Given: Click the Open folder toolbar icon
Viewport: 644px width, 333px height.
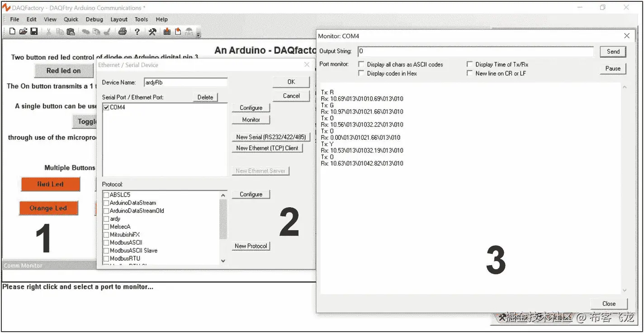Looking at the screenshot, I should tap(23, 31).
